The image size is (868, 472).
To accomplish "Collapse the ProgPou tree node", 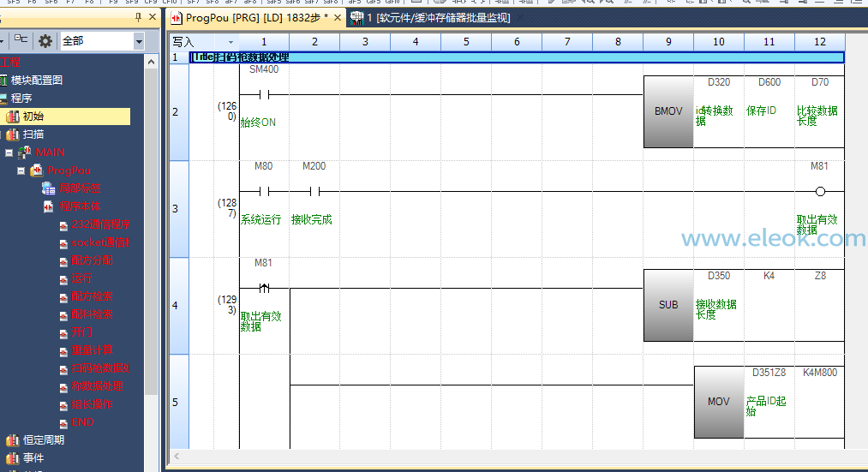I will (21, 171).
